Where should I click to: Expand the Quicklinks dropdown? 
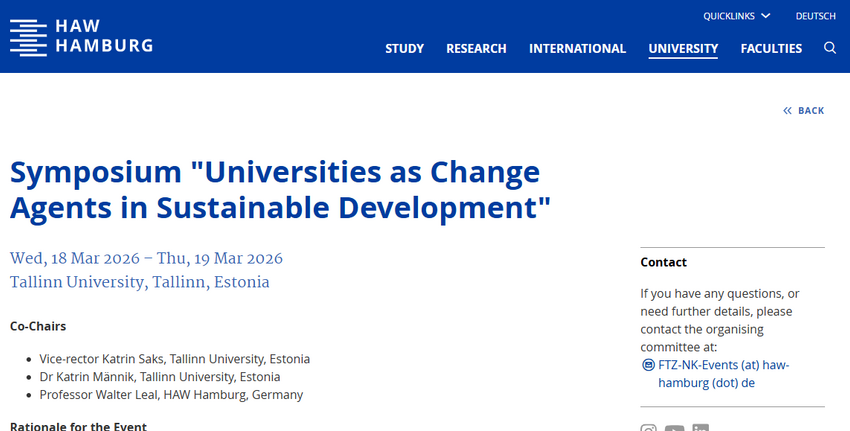(x=729, y=16)
